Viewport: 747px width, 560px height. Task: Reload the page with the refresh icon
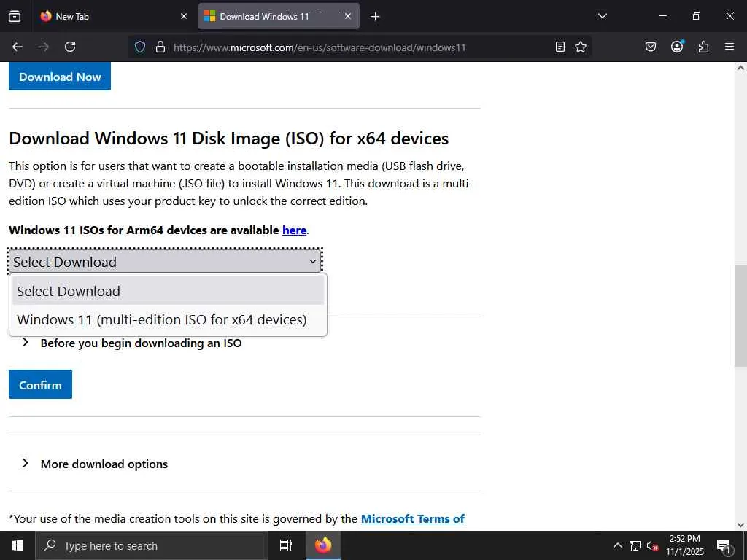(x=70, y=47)
